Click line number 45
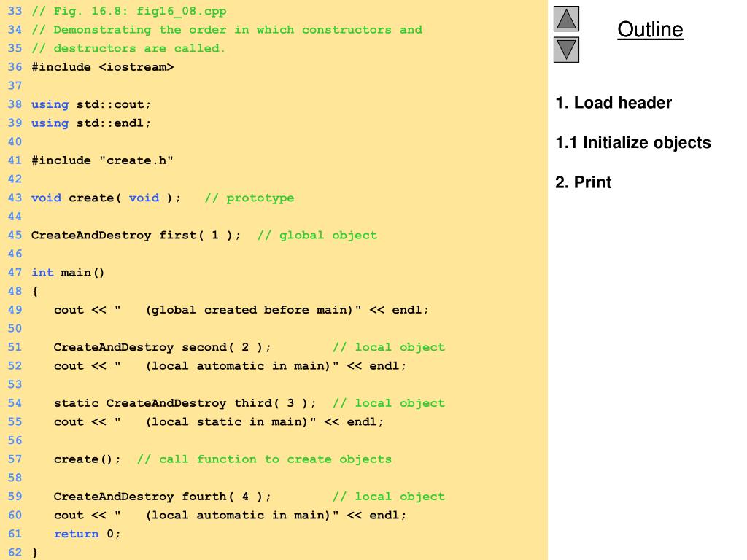 coord(15,236)
